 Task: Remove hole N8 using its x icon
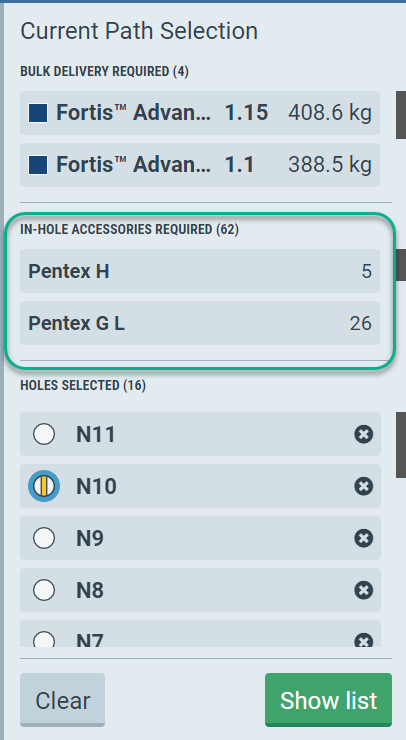tap(364, 590)
